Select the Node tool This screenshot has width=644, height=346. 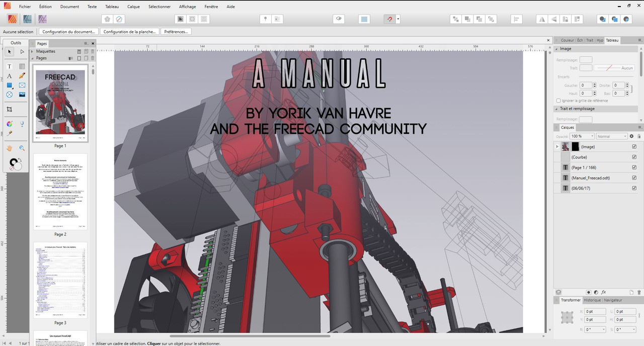(x=22, y=52)
